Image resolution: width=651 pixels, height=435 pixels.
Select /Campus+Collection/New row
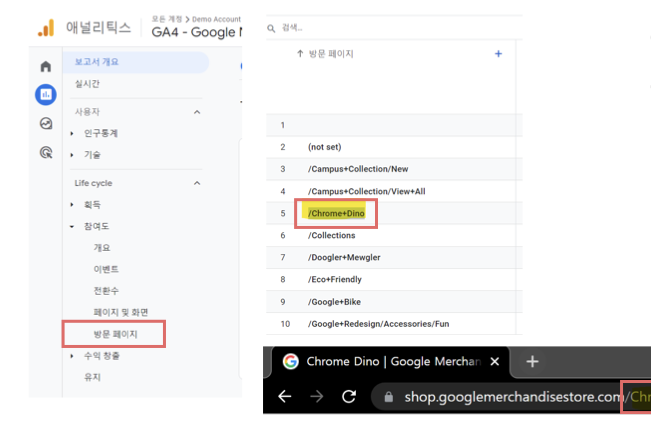pos(394,169)
